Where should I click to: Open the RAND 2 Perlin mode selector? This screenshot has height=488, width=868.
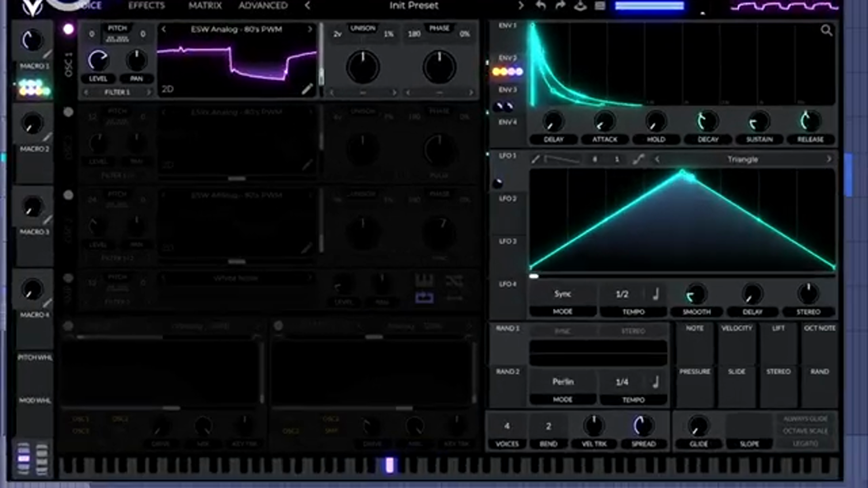pyautogui.click(x=562, y=382)
